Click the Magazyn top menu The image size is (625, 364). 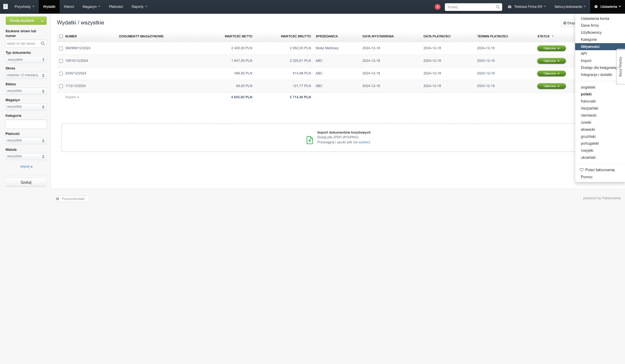[91, 7]
